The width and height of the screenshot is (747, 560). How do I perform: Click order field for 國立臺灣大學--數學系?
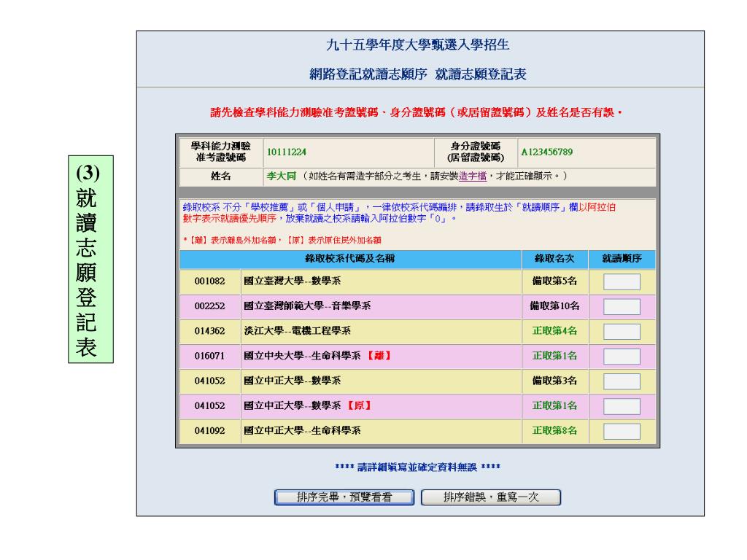click(622, 281)
